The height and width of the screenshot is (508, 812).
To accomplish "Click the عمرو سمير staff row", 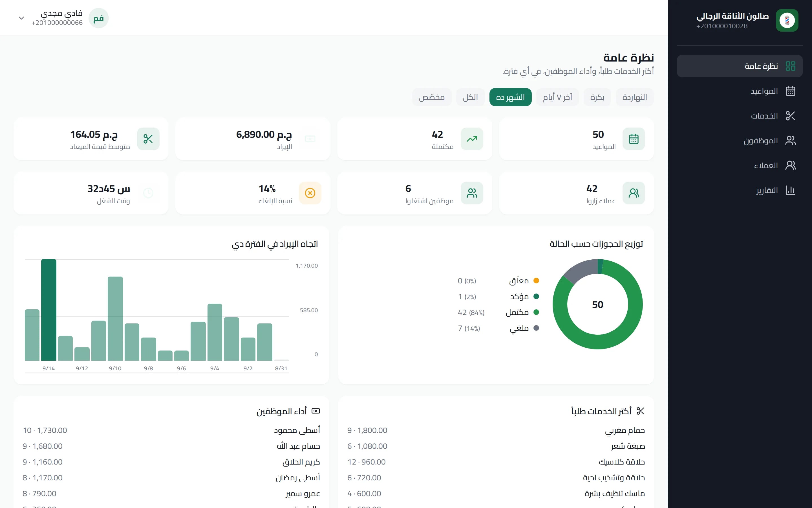I will (171, 494).
